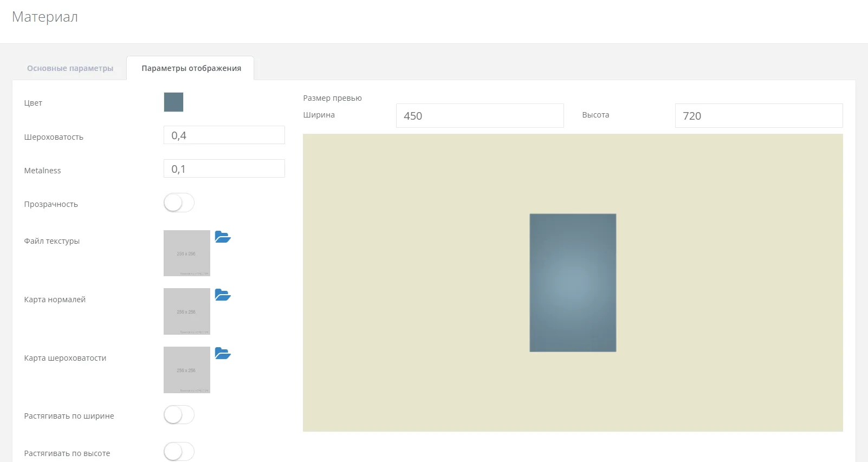Open folder icon for Файл текстуры
This screenshot has width=868, height=462.
click(x=223, y=237)
